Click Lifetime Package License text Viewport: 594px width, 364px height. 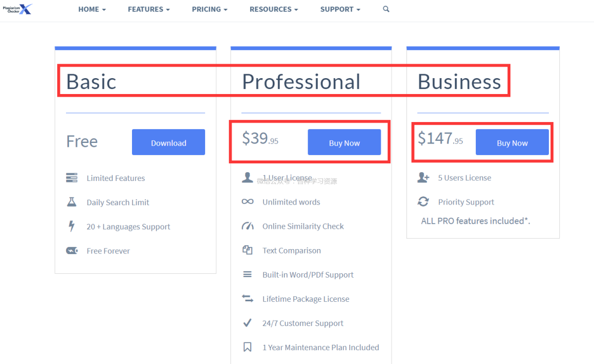306,299
